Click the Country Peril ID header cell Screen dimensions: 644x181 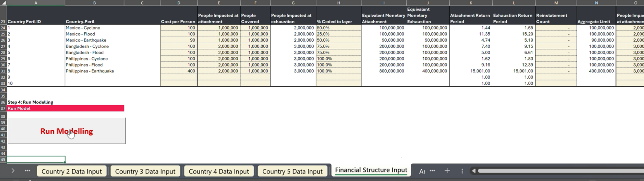[36, 15]
